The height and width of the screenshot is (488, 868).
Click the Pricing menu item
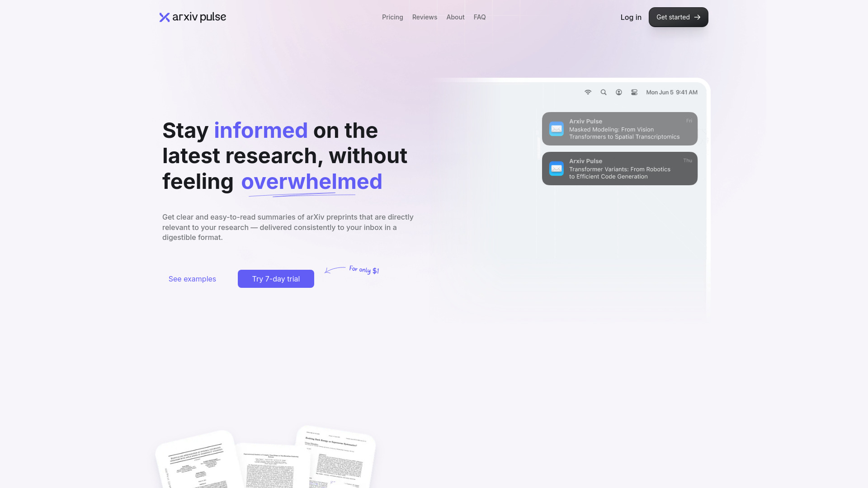[x=392, y=17]
